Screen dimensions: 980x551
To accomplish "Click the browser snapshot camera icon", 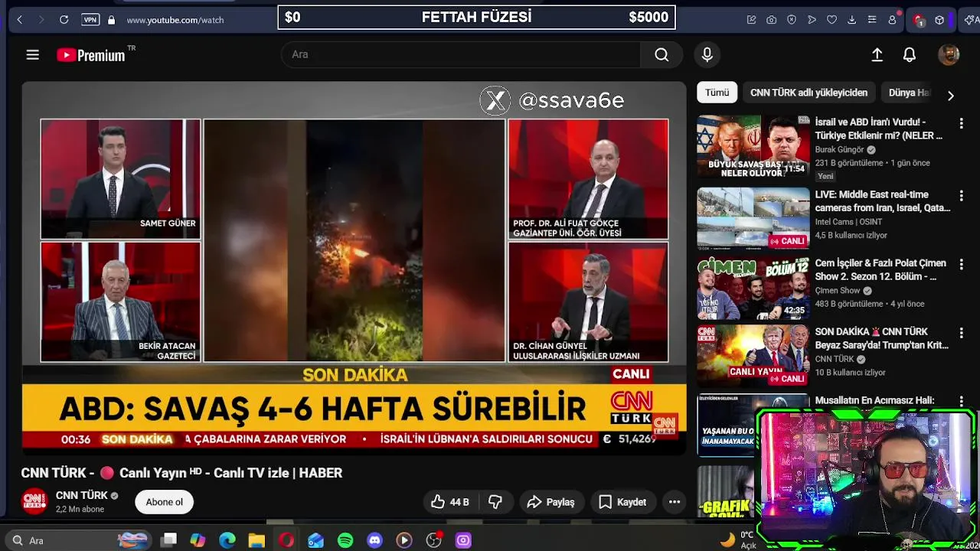I will coord(771,20).
